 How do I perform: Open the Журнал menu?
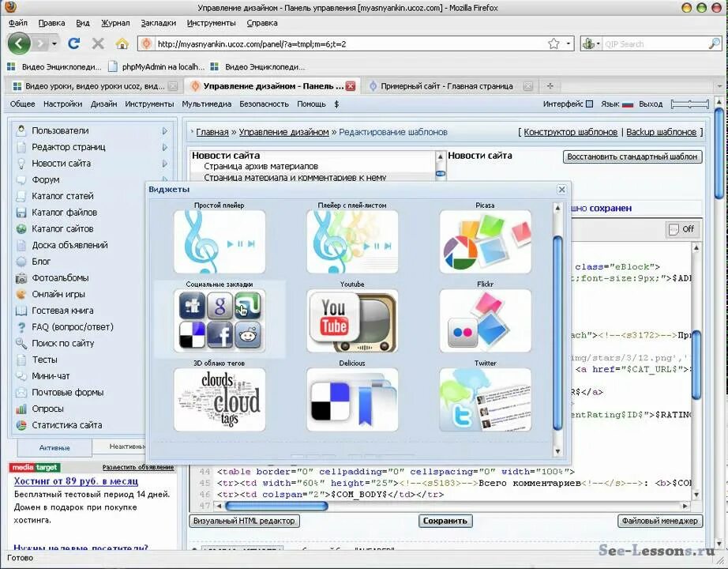click(115, 23)
